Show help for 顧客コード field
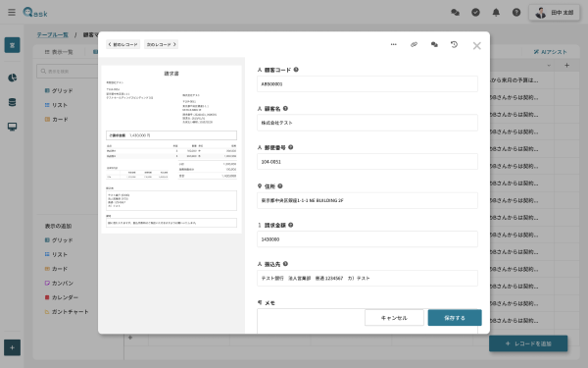The height and width of the screenshot is (368, 588). 296,70
